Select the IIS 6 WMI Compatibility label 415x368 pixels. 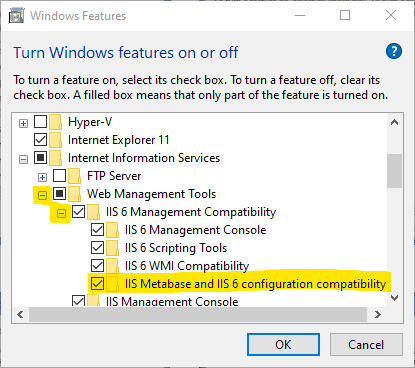pos(187,266)
